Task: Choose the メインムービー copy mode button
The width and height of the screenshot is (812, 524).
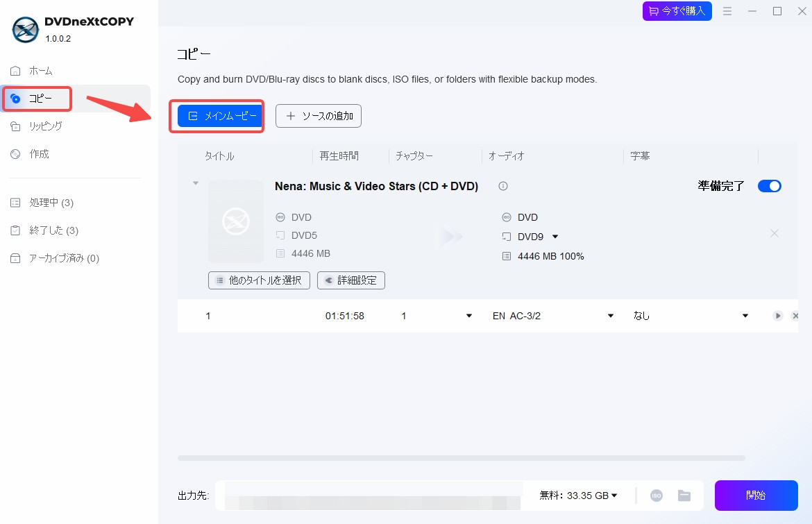Action: click(219, 116)
